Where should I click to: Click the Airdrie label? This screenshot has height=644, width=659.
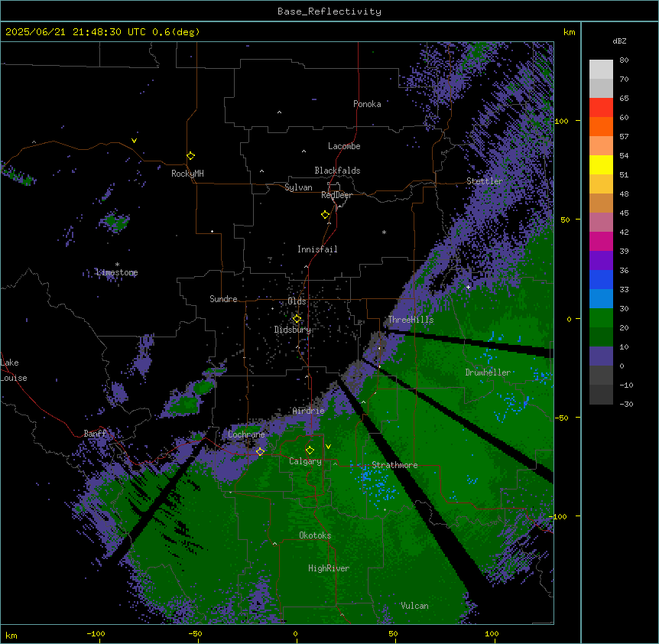point(309,411)
